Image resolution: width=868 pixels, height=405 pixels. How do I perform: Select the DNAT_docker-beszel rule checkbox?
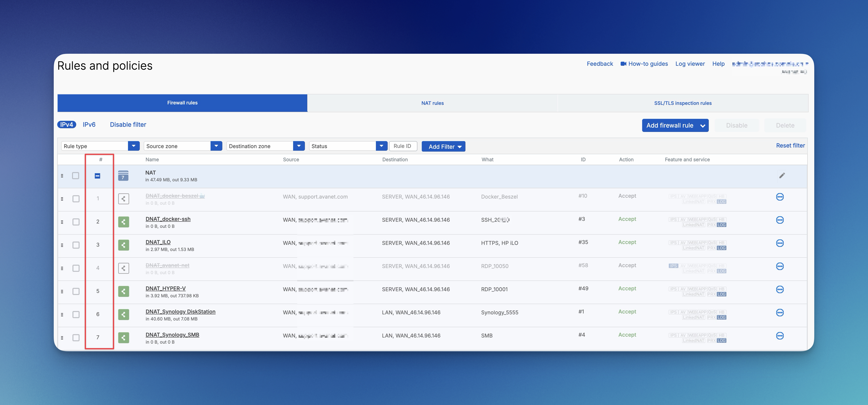pyautogui.click(x=76, y=199)
